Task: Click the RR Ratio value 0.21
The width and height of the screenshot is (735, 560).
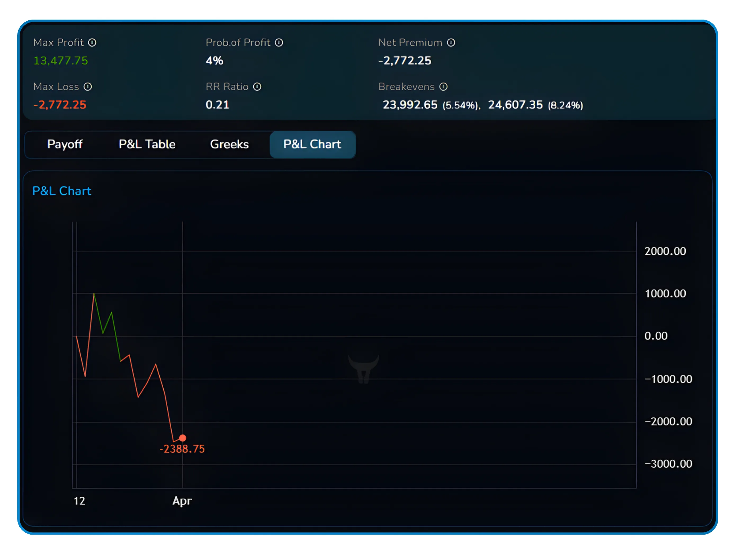Action: pyautogui.click(x=217, y=105)
